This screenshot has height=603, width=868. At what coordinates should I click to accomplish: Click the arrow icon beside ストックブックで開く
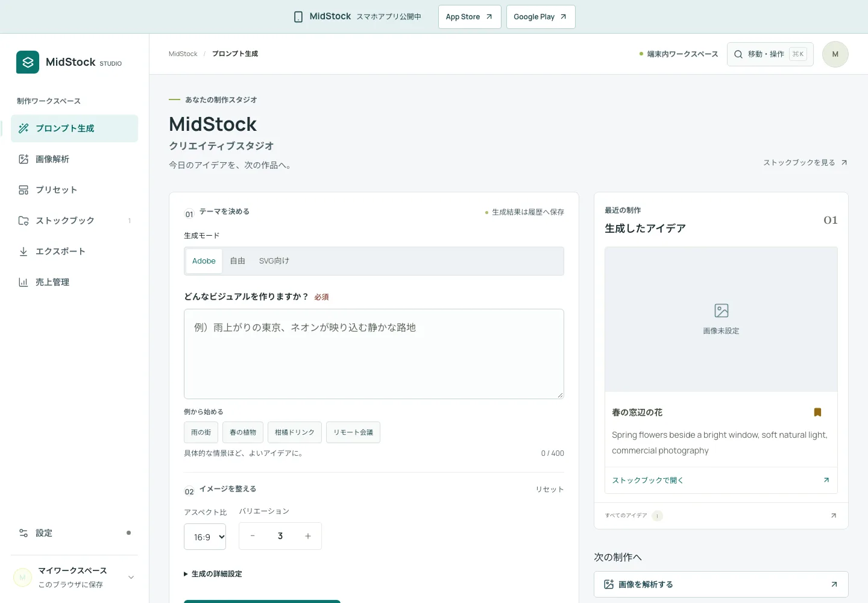[x=826, y=481]
